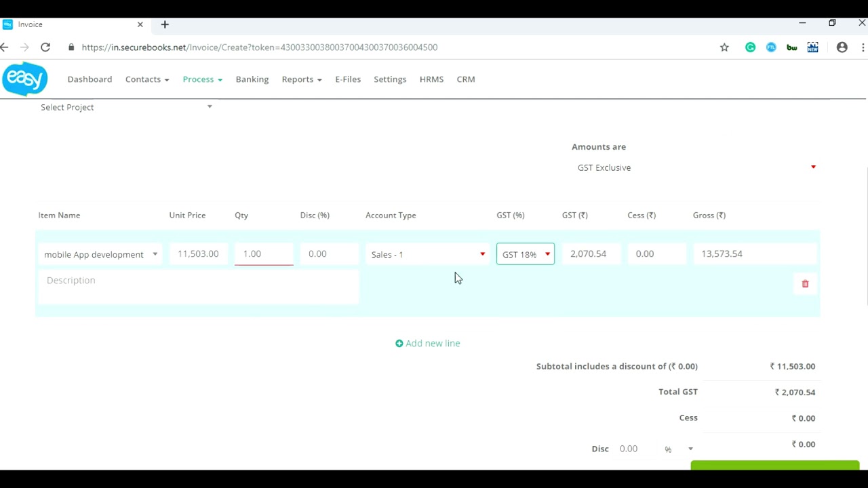
Task: Add new line to invoice
Action: click(x=428, y=344)
